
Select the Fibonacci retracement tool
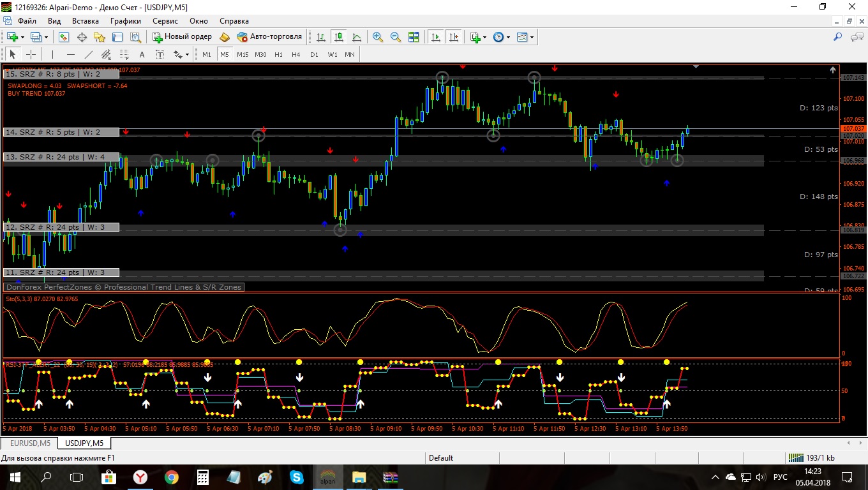124,54
